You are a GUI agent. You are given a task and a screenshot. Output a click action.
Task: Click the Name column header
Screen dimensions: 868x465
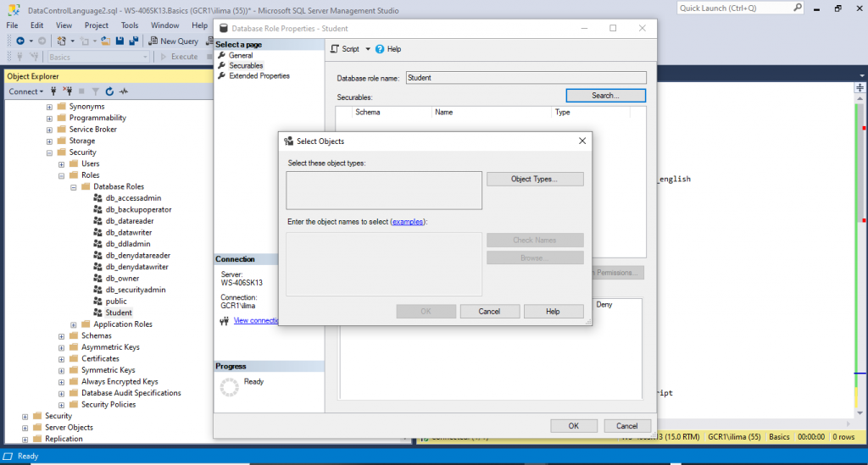tap(492, 113)
